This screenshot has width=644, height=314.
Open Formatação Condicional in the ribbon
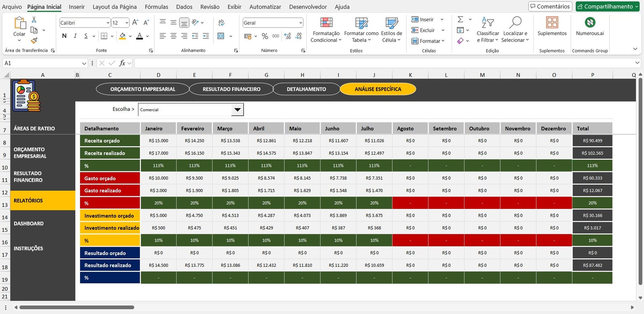[326, 29]
